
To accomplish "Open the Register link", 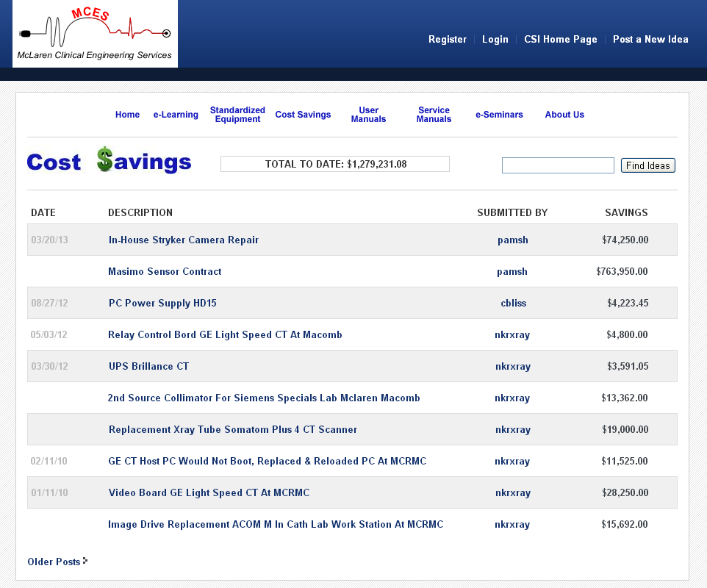I will tap(448, 40).
